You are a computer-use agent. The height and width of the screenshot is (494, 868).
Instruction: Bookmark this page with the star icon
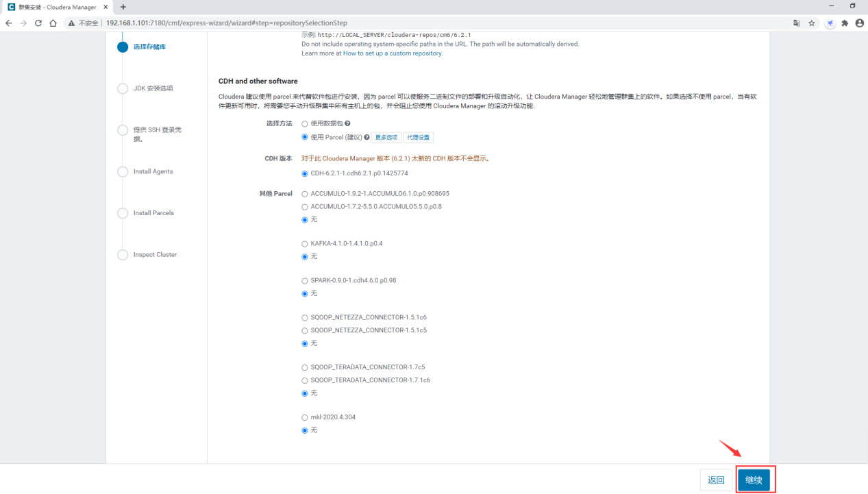click(812, 23)
